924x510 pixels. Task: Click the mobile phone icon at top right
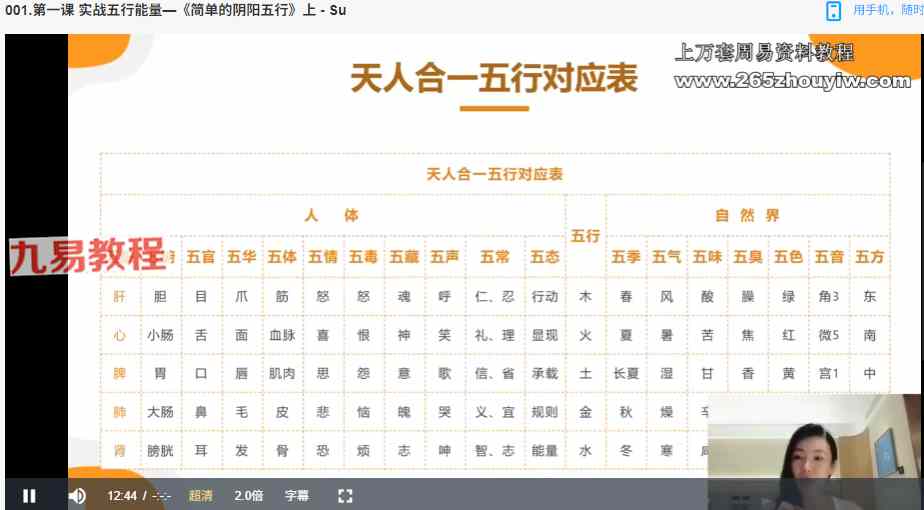(x=833, y=11)
